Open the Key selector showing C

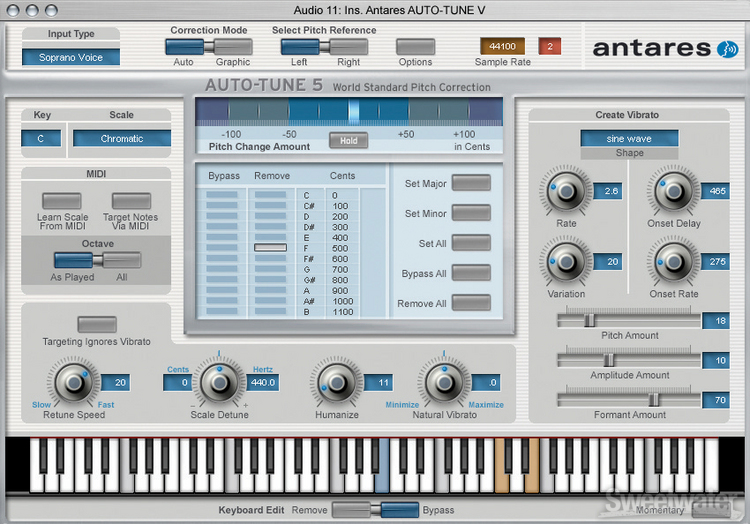tap(41, 139)
